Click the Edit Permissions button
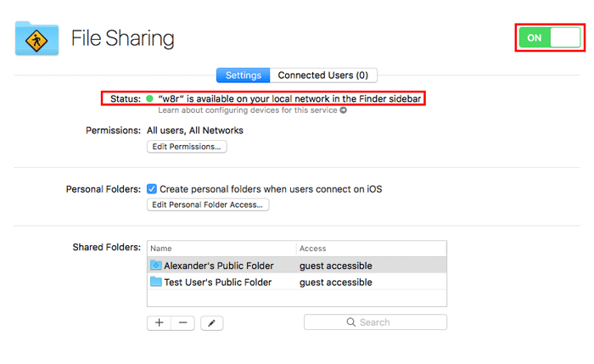This screenshot has width=594, height=364. tap(187, 147)
